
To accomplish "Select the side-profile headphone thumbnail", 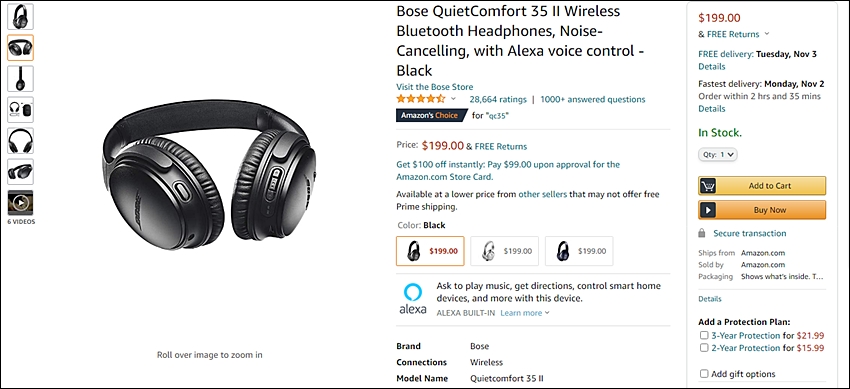I will pyautogui.click(x=20, y=79).
